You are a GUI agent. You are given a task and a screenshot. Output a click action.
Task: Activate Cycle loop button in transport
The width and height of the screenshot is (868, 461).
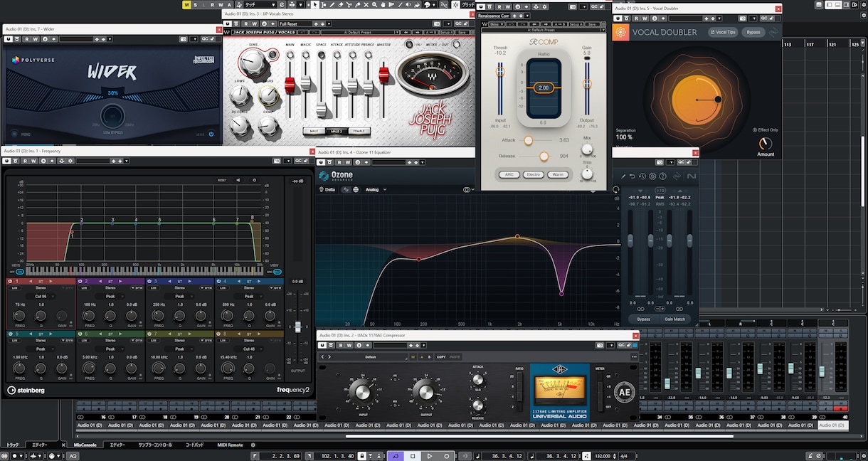396,456
